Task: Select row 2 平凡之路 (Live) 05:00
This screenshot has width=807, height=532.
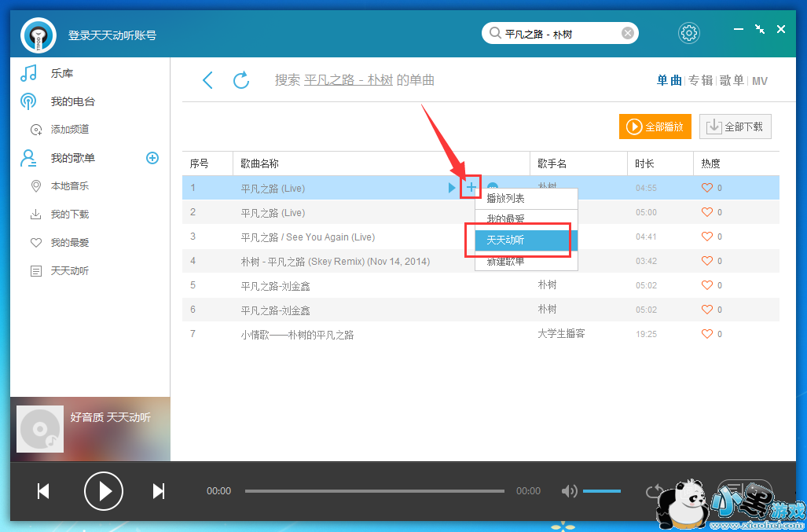Action: click(481, 212)
